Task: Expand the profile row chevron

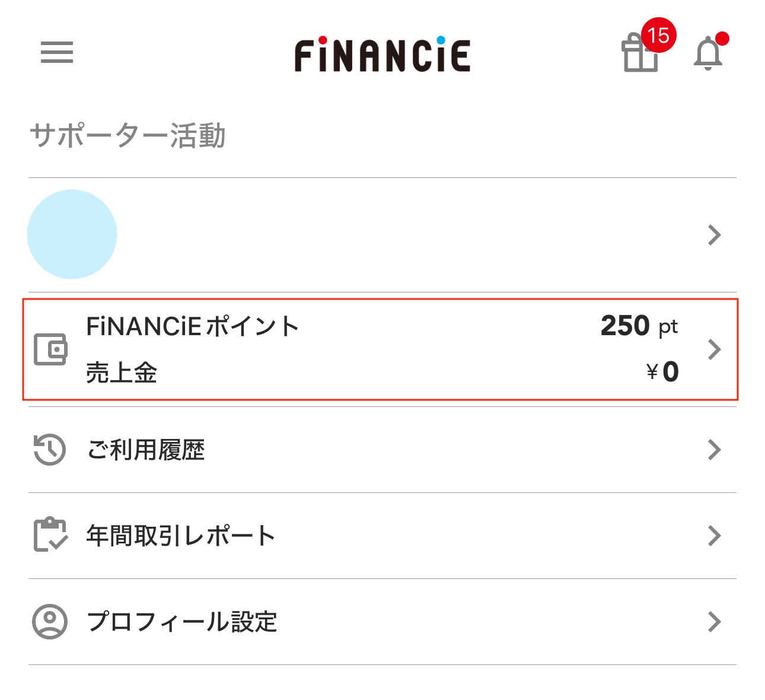Action: click(715, 236)
